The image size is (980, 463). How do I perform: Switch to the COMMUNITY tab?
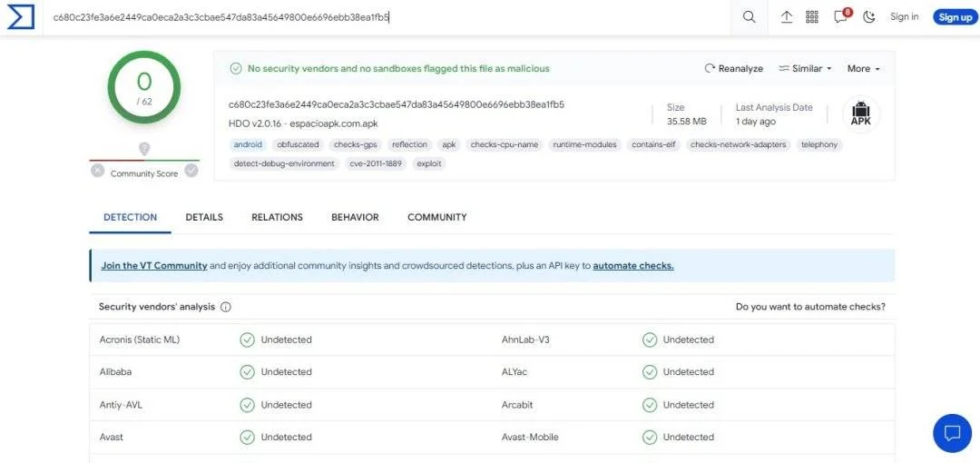(x=436, y=217)
